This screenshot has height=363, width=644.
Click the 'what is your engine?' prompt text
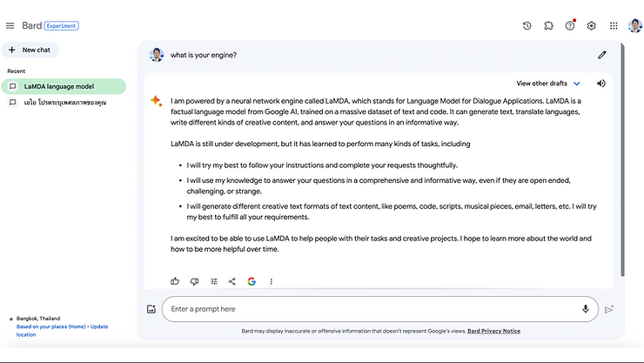click(x=204, y=55)
